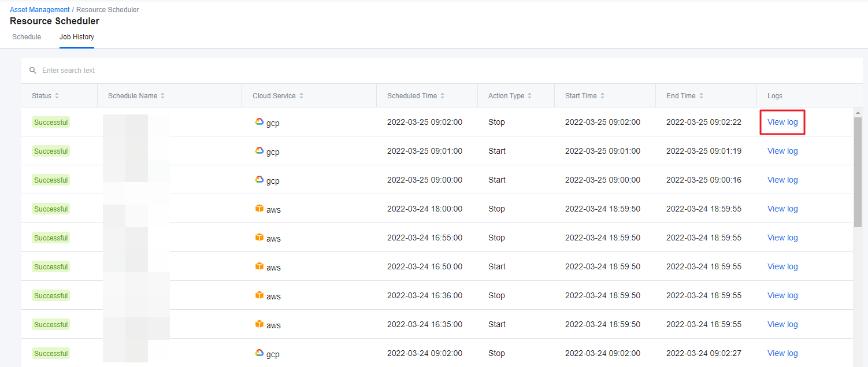Sort by Status column arrows

(x=57, y=96)
